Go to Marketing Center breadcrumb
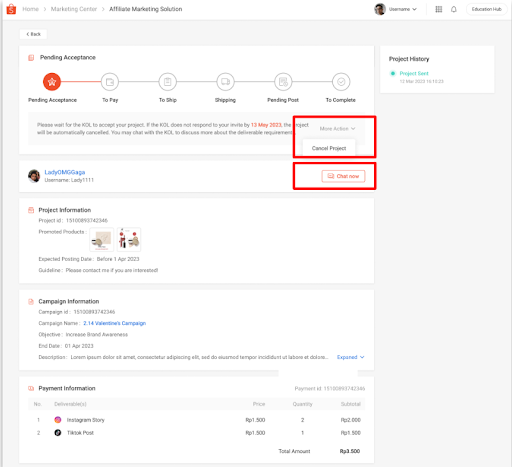 (74, 9)
